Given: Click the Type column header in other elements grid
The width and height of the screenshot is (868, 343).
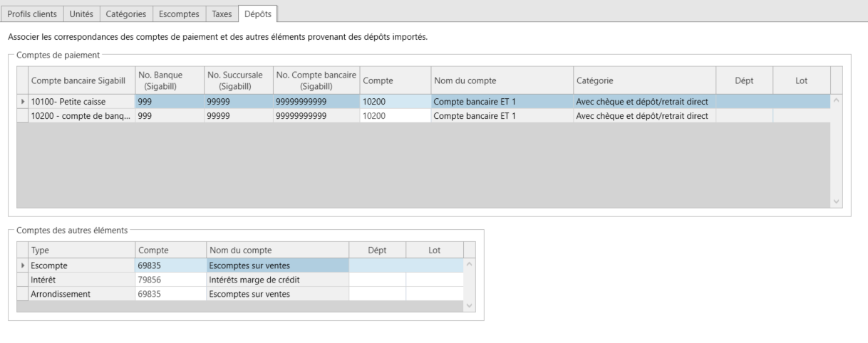Looking at the screenshot, I should tap(81, 250).
